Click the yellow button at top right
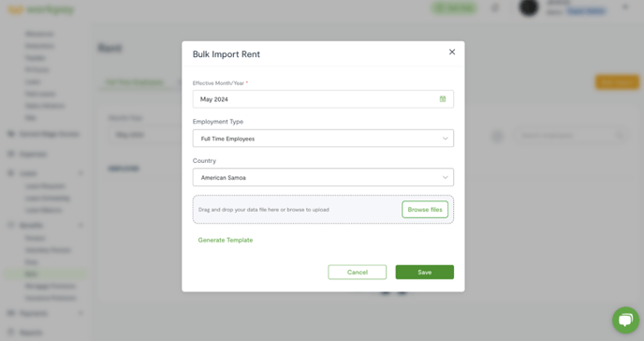This screenshot has height=341, width=644. pyautogui.click(x=617, y=82)
